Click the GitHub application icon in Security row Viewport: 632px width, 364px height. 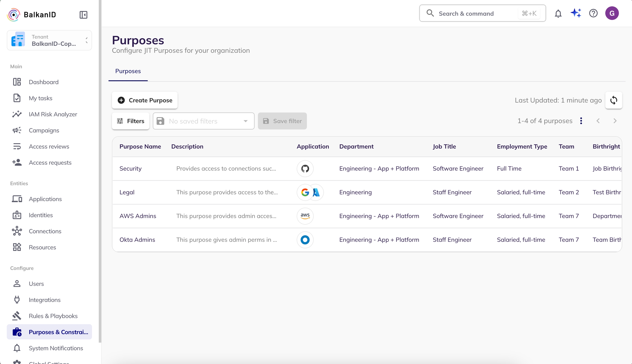click(305, 168)
